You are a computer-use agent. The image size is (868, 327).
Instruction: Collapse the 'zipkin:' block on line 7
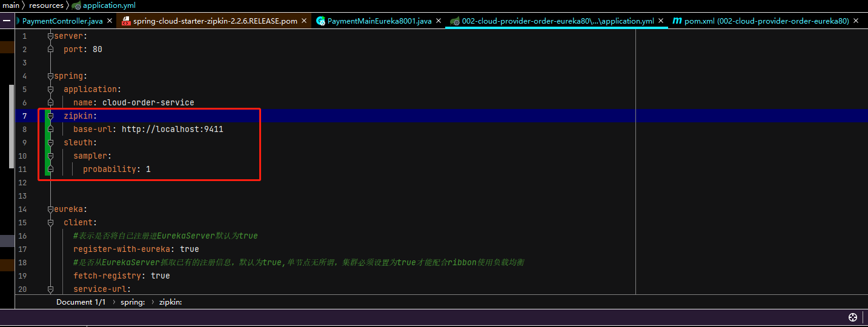pos(51,116)
